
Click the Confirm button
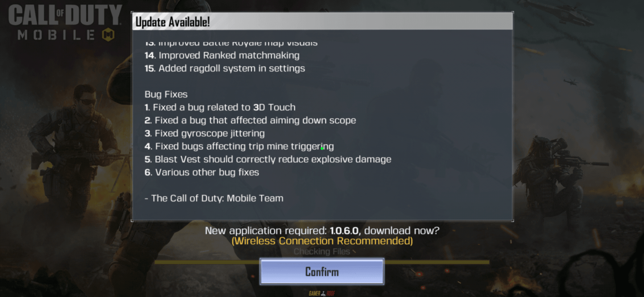(322, 272)
